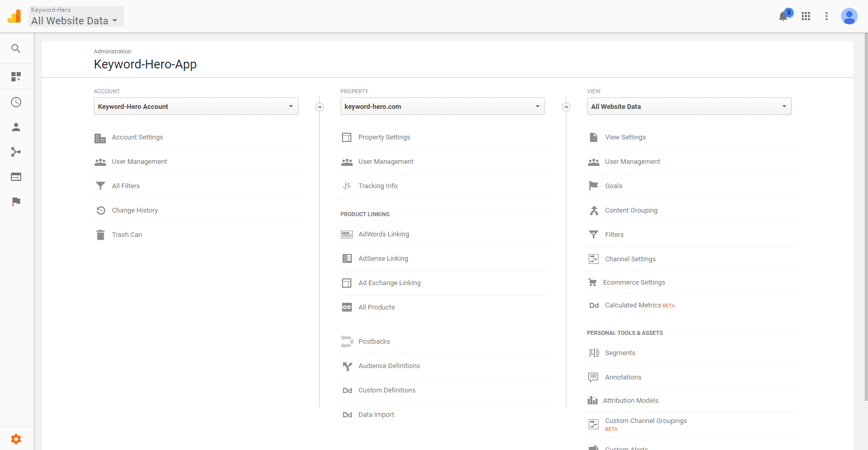Click the Audience Definitions fork icon

[x=347, y=366]
